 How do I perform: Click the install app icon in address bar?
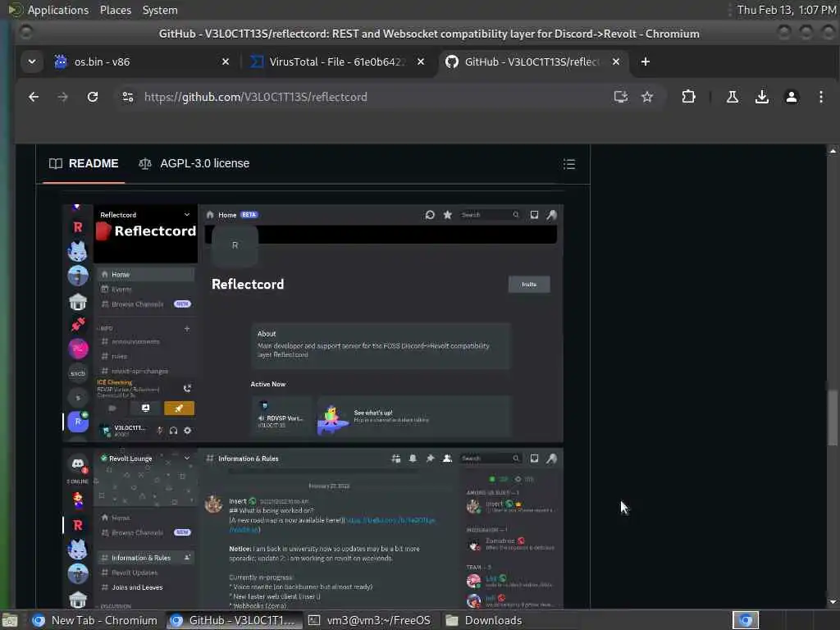click(x=621, y=97)
